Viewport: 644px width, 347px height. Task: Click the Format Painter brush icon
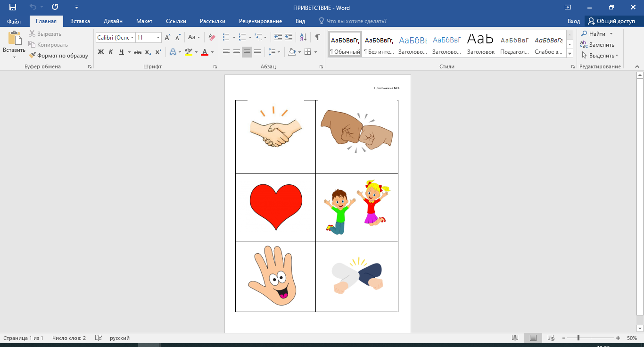click(x=33, y=55)
